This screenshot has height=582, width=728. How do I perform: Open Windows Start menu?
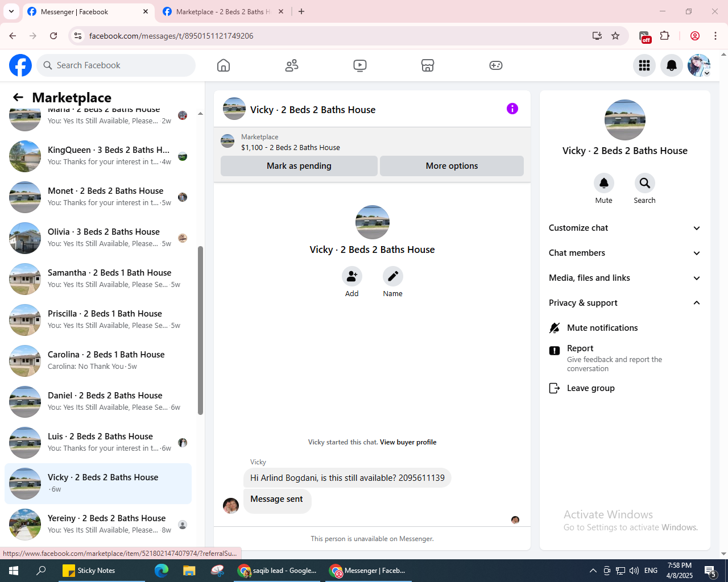[x=14, y=571]
